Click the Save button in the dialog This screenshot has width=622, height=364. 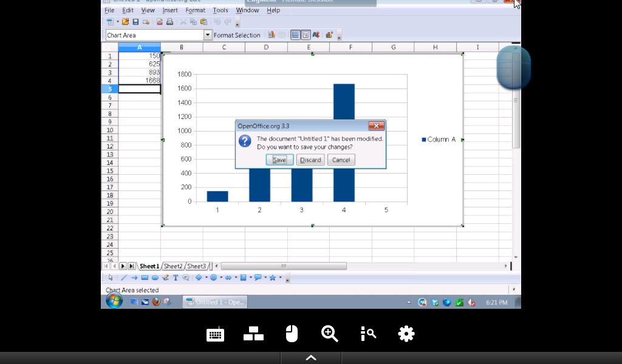coord(279,160)
